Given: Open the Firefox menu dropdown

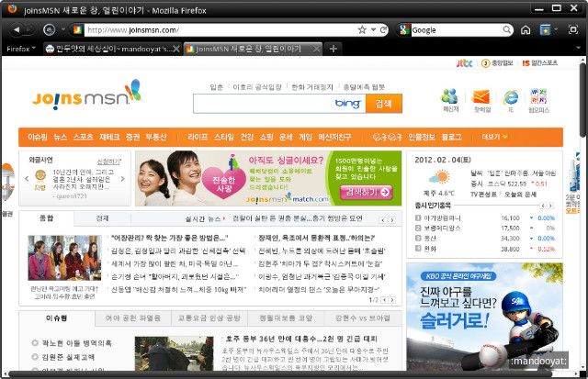Looking at the screenshot, I should click(x=21, y=49).
